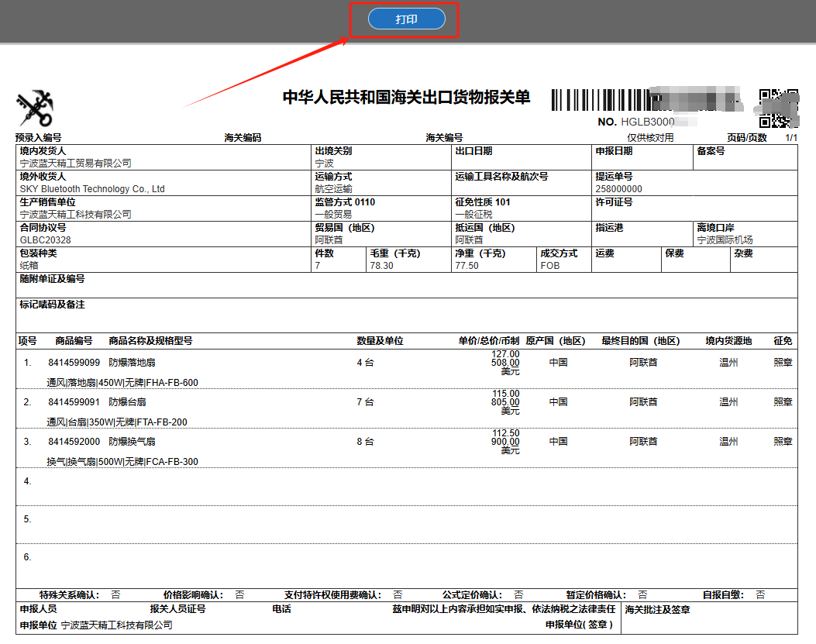This screenshot has width=816, height=644.
Task: Click the 征免性质 101 label
Action: (x=483, y=202)
